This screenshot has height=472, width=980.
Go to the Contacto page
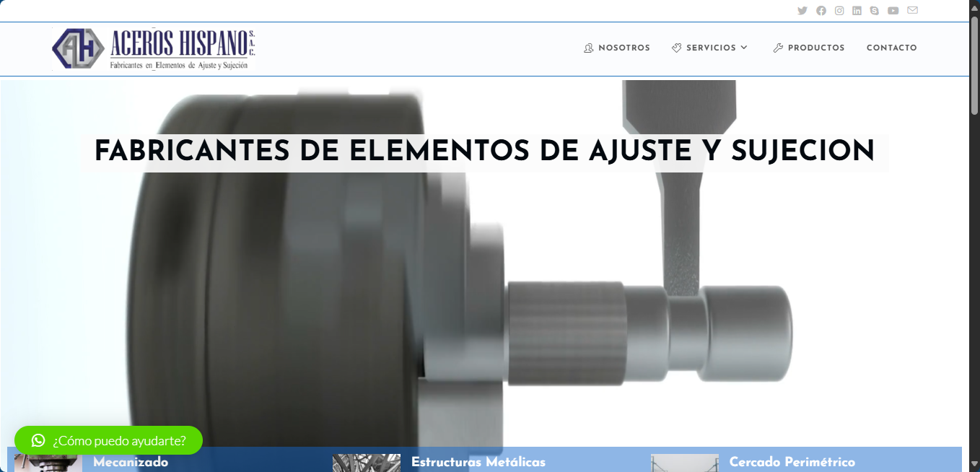pos(891,48)
